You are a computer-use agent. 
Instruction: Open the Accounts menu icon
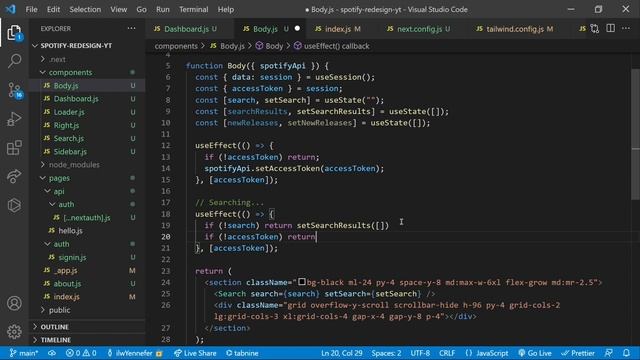(x=14, y=303)
